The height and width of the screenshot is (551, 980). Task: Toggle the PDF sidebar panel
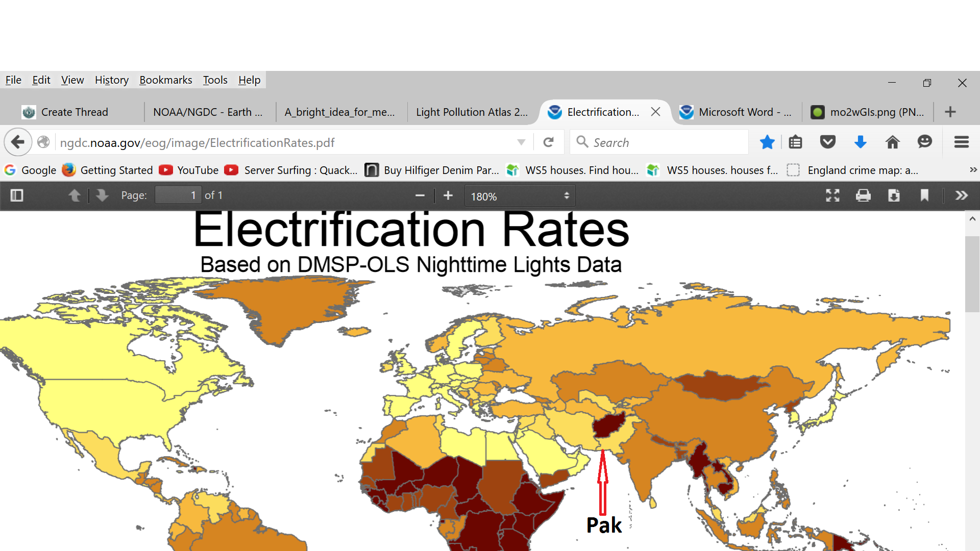click(x=17, y=195)
